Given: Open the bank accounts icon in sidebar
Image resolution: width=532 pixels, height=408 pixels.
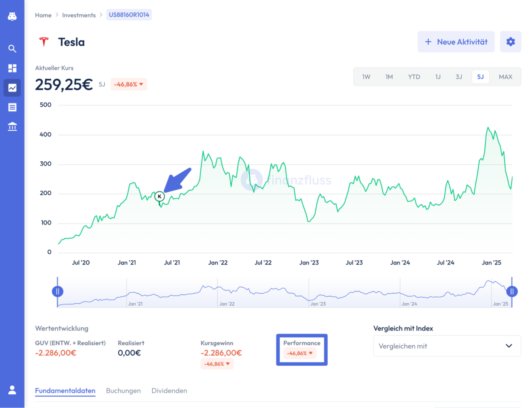Looking at the screenshot, I should [12, 127].
